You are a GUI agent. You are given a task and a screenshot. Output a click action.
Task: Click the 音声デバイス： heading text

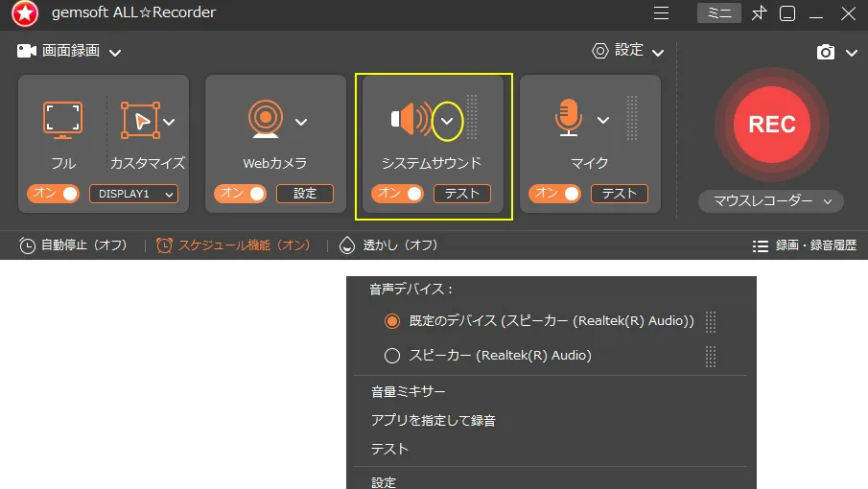[411, 289]
